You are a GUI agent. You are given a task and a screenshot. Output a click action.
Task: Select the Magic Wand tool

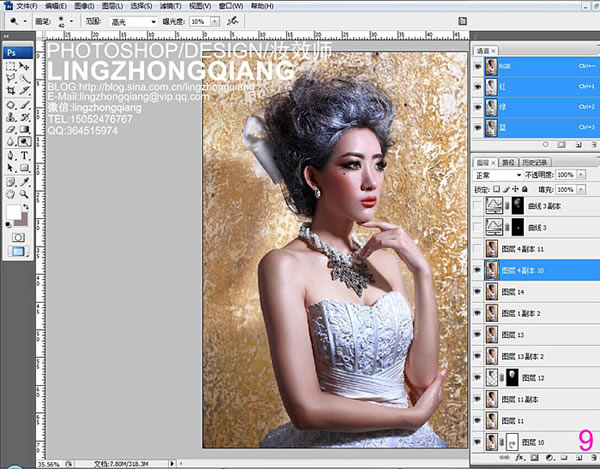click(24, 79)
